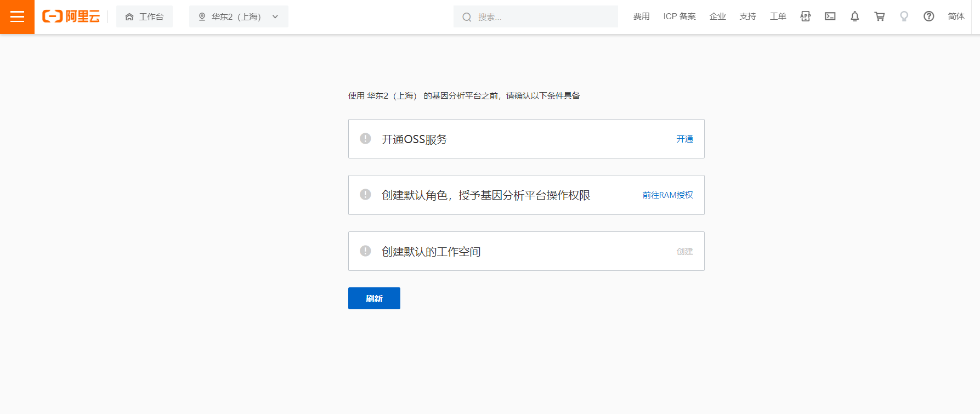Open notifications bell
This screenshot has height=414, width=980.
pyautogui.click(x=854, y=16)
